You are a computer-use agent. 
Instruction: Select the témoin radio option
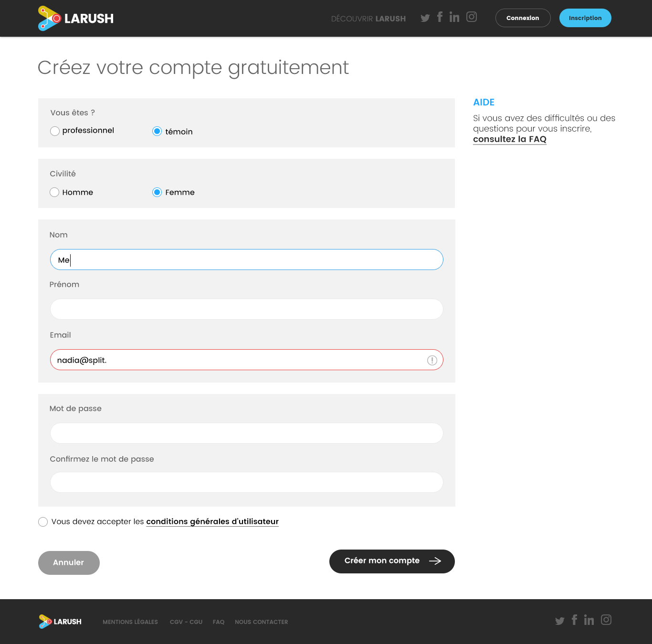157,131
